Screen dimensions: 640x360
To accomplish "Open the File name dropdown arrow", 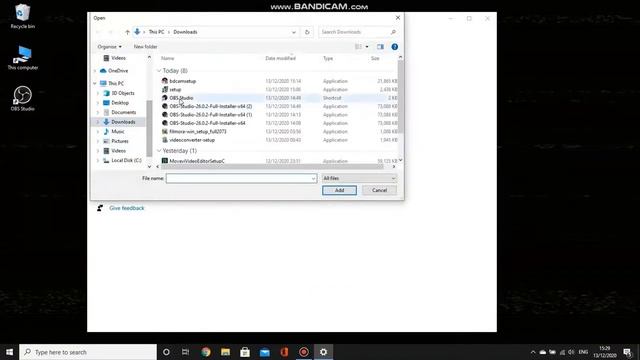I will 313,178.
